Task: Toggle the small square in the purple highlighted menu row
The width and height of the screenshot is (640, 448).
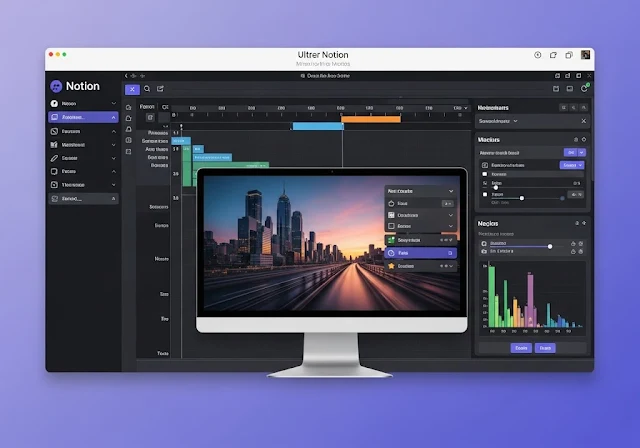Action: (450, 253)
